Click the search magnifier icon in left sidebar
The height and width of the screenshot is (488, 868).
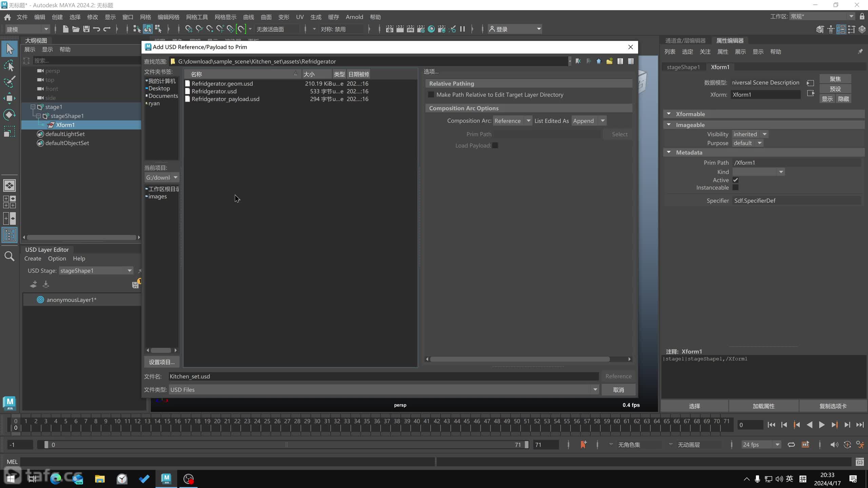coord(9,256)
